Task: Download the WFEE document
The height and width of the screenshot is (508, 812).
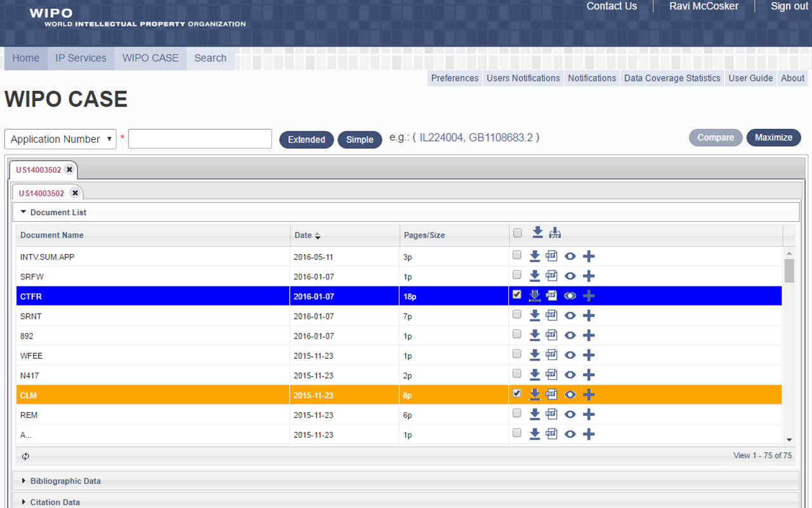Action: pos(535,354)
